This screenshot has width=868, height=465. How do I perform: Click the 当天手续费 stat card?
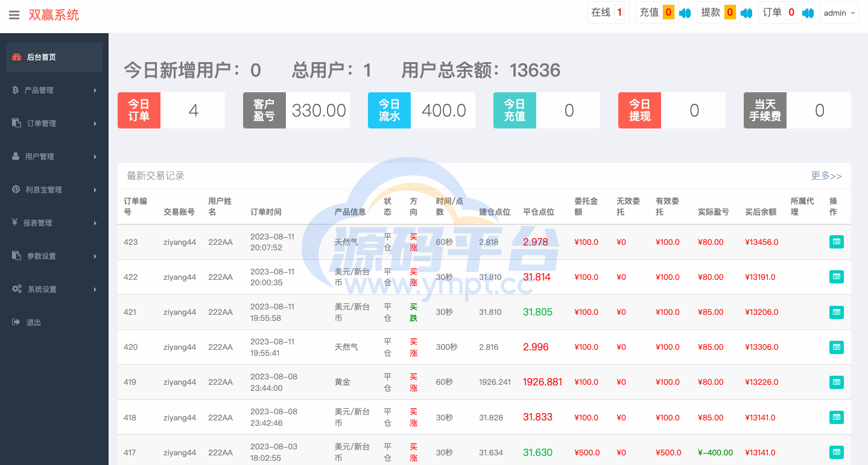point(797,110)
